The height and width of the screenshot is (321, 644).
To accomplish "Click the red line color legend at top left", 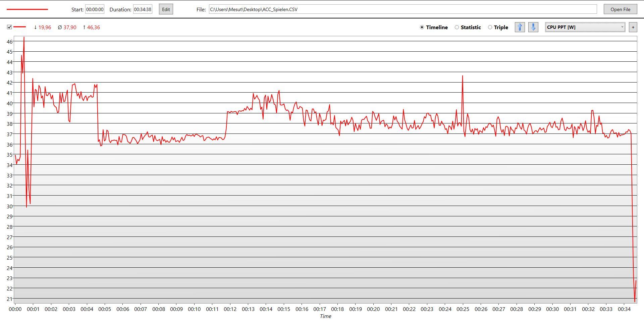I will [x=27, y=9].
